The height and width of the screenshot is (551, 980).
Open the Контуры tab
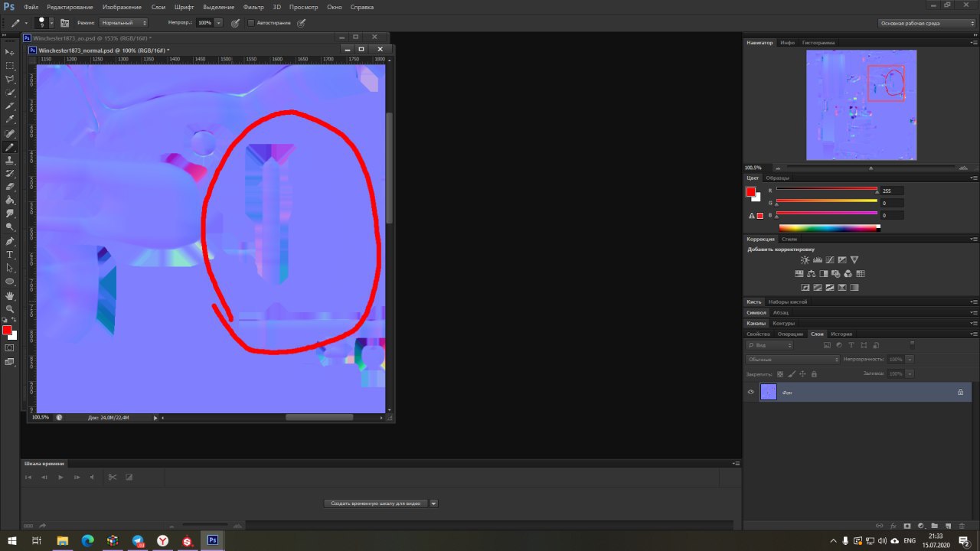coord(783,323)
